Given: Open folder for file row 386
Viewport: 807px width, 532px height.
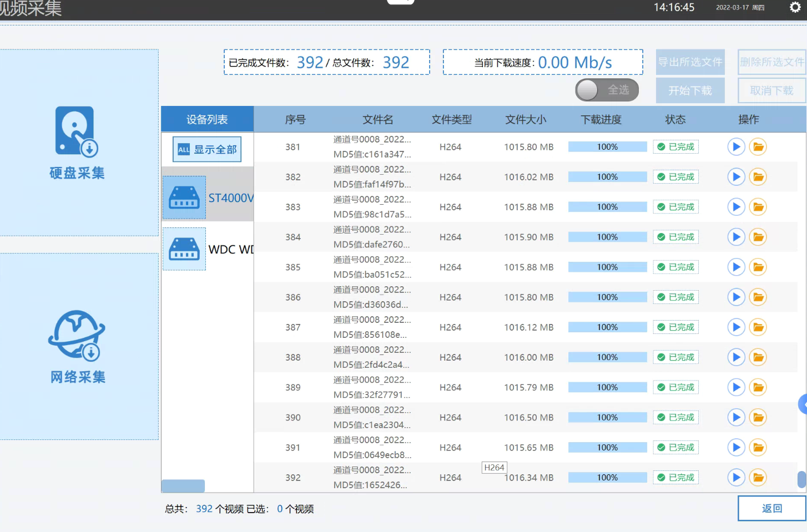Looking at the screenshot, I should (x=758, y=297).
